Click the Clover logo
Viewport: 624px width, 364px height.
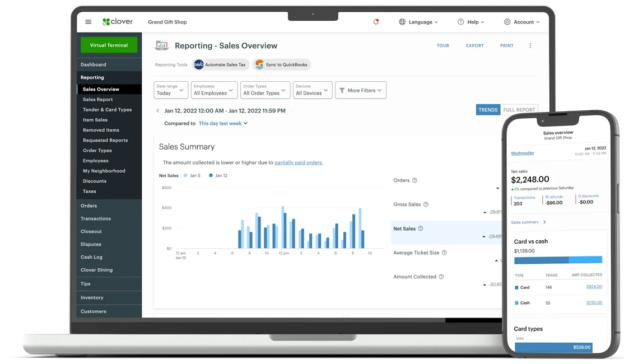pyautogui.click(x=117, y=22)
